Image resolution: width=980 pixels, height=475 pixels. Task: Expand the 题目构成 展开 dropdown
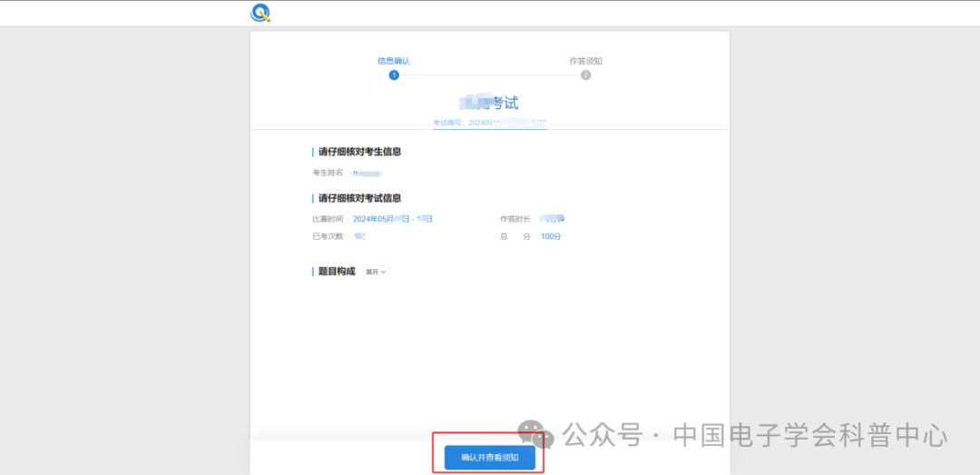pos(377,272)
